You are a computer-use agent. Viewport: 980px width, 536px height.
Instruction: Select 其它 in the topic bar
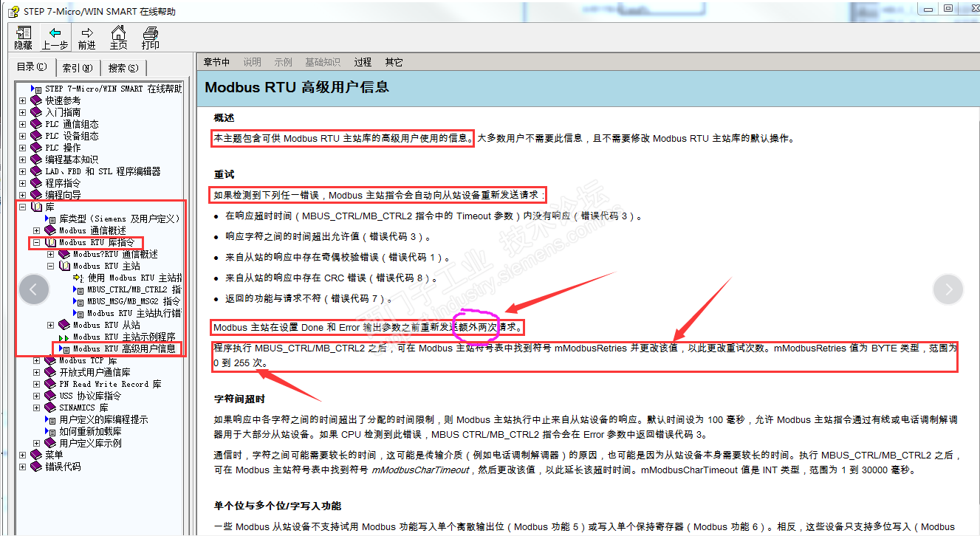394,62
